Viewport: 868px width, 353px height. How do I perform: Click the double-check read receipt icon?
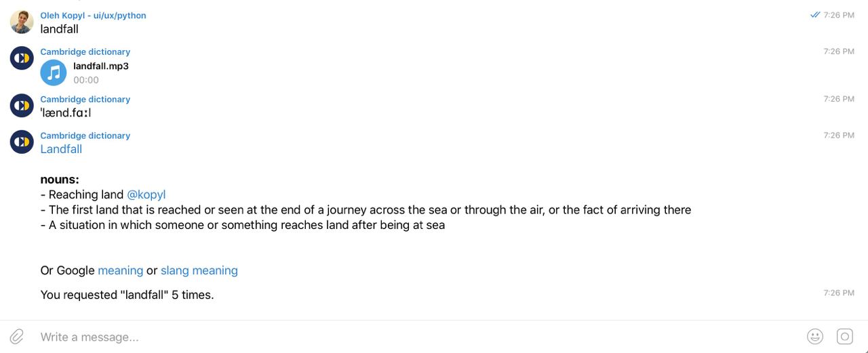(815, 15)
